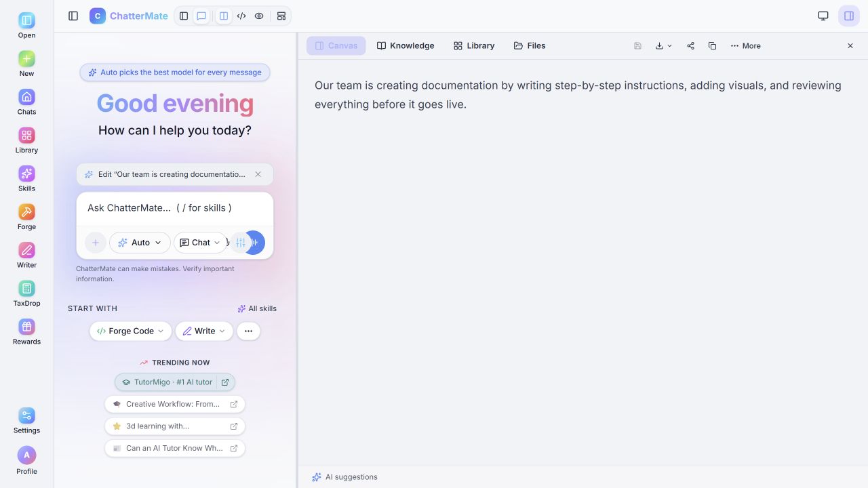Click the canvas save icon
This screenshot has width=868, height=488.
[x=637, y=45]
